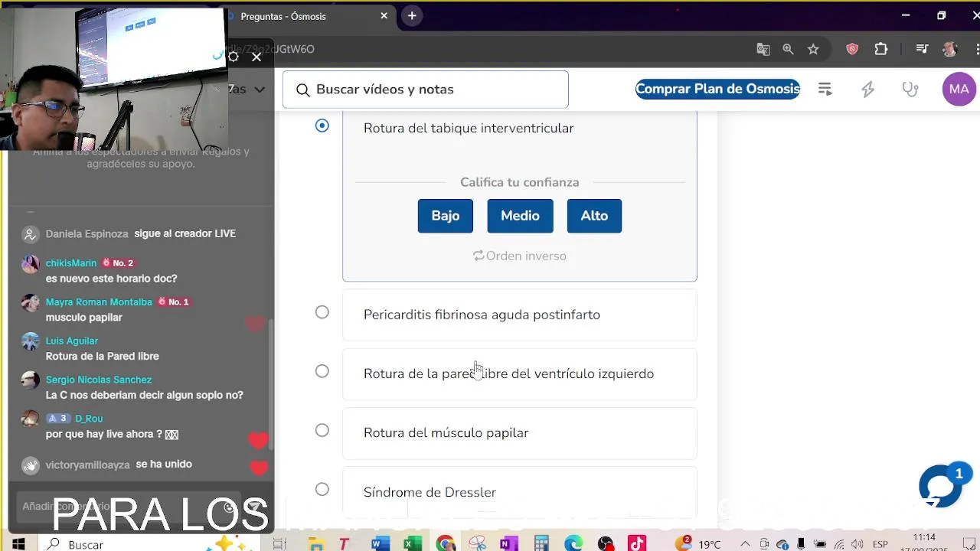
Task: Expand the dropdown chevron beside the video overlay
Action: [260, 90]
